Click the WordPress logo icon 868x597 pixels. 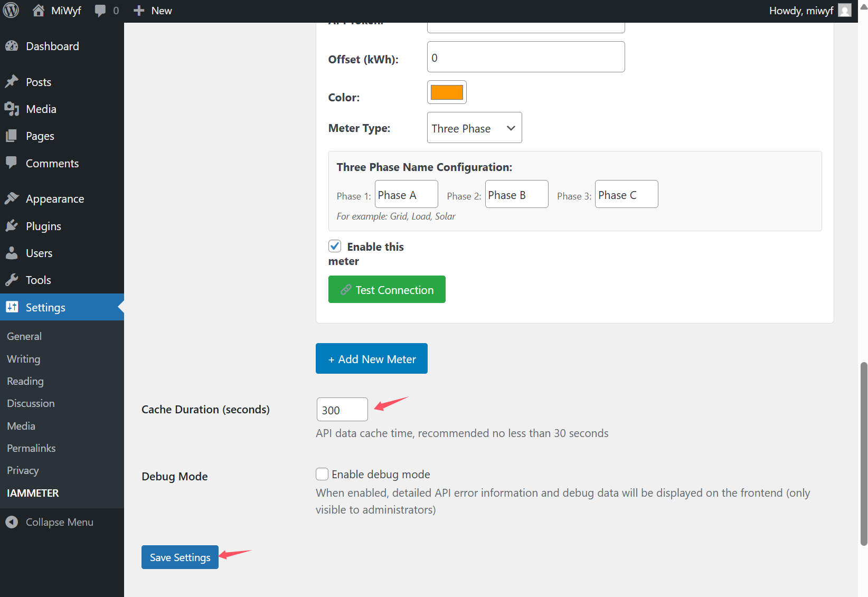[11, 11]
